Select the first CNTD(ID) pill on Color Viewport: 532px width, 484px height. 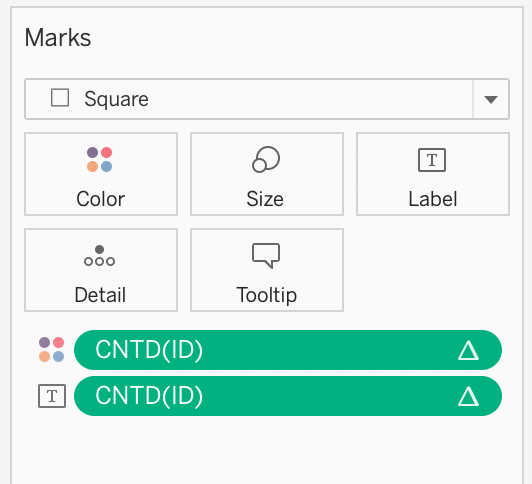288,350
